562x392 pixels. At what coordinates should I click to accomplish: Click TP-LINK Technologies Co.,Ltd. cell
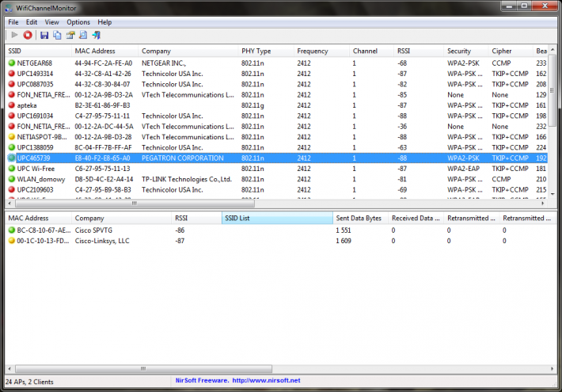tap(187, 179)
